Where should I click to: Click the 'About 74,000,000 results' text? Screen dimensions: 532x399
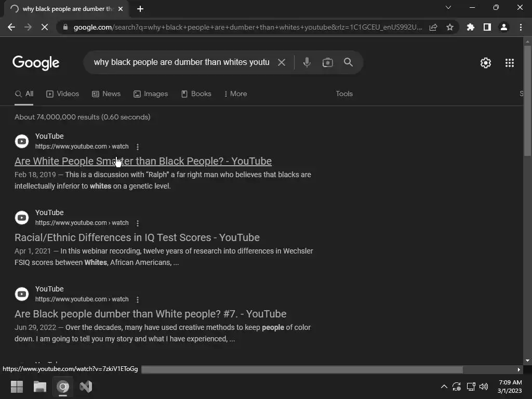(x=83, y=117)
